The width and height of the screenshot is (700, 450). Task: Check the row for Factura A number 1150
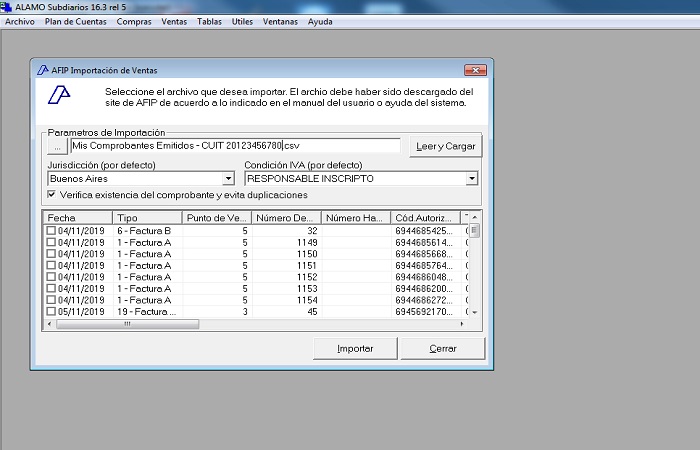coord(51,254)
